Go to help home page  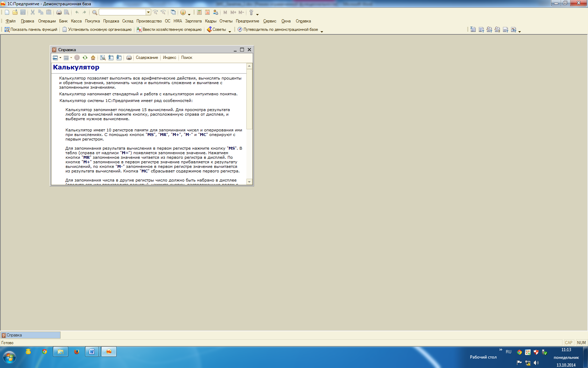(x=93, y=58)
